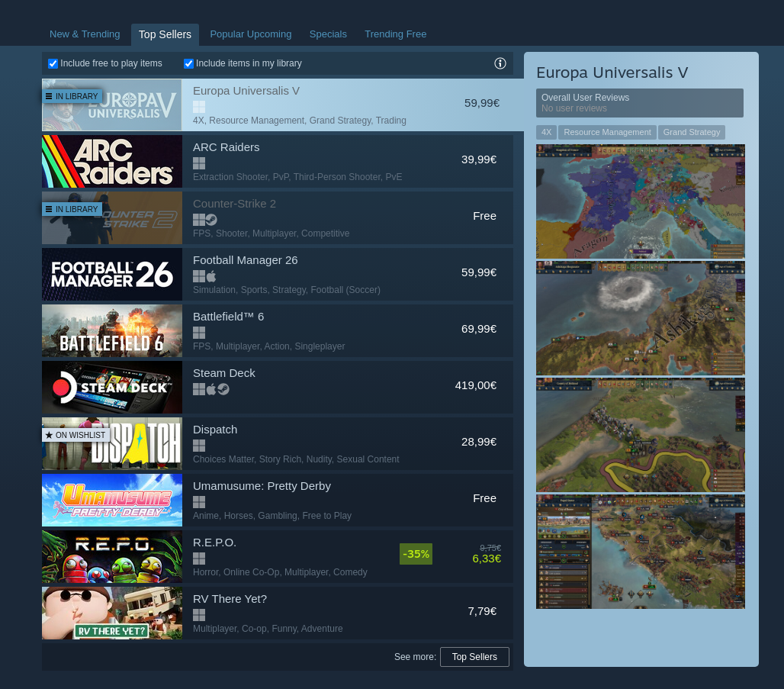Click Europa Universalis V capsule image
784x689 pixels.
[x=112, y=105]
